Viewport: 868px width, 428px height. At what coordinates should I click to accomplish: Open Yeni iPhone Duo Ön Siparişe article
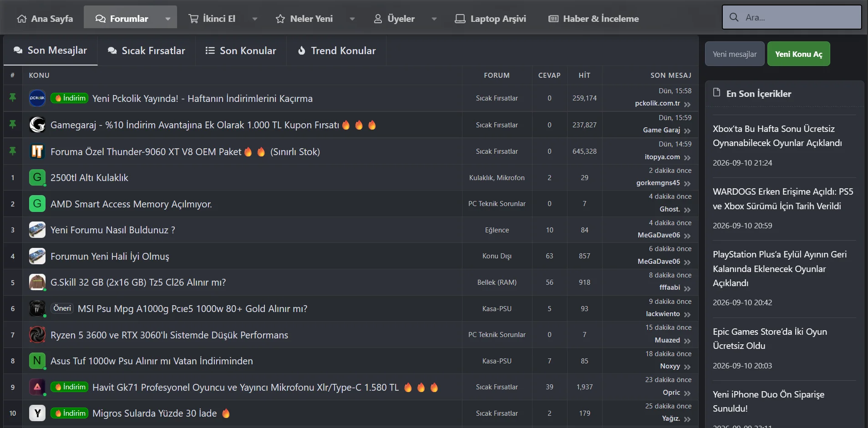[768, 402]
